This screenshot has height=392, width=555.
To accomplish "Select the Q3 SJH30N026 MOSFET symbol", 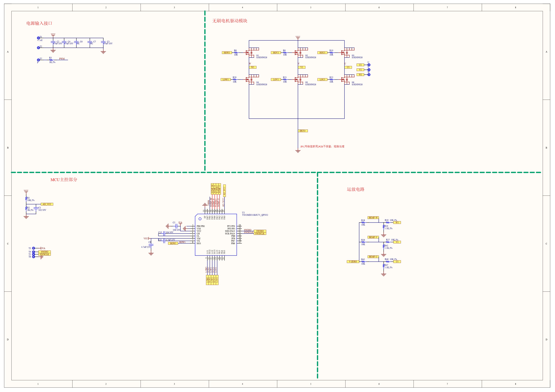I will coord(347,53).
